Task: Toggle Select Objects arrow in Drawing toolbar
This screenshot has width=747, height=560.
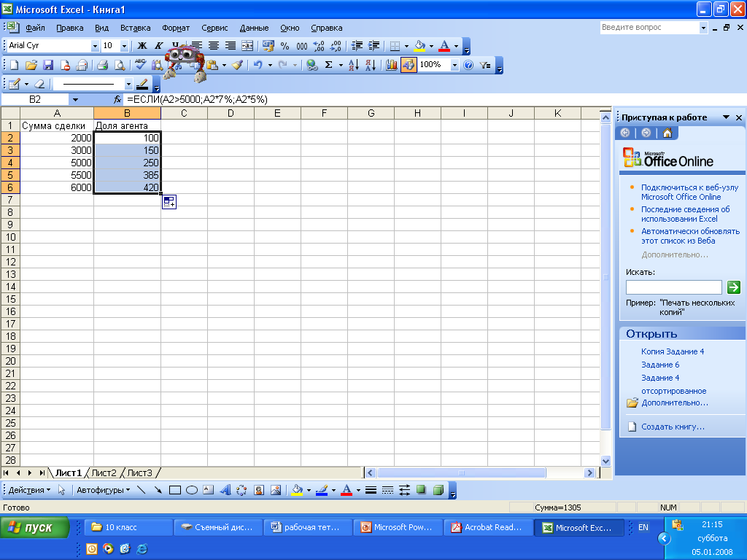Action: [61, 490]
